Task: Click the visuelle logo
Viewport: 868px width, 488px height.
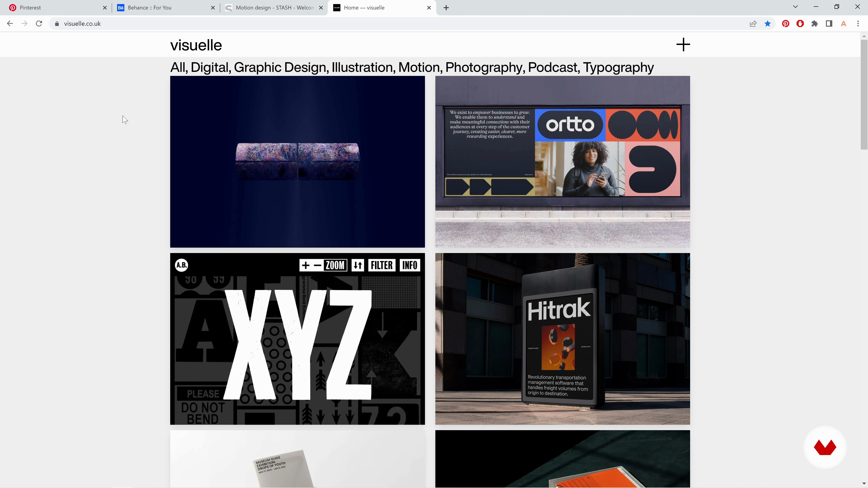Action: pos(196,45)
